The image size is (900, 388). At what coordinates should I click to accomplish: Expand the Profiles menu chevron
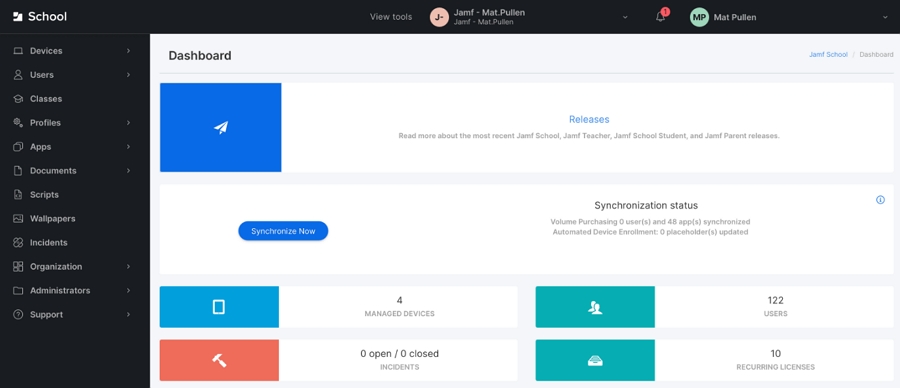click(129, 123)
